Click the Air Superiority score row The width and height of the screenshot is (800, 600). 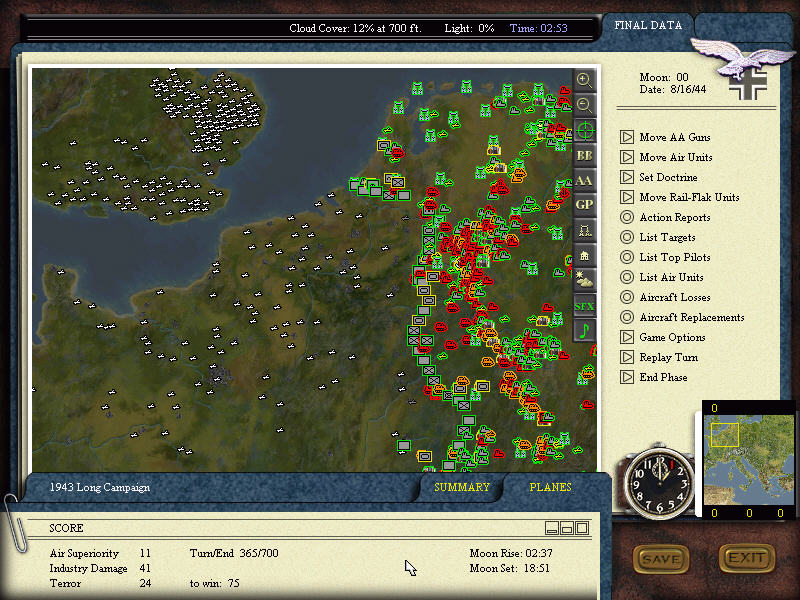[100, 553]
